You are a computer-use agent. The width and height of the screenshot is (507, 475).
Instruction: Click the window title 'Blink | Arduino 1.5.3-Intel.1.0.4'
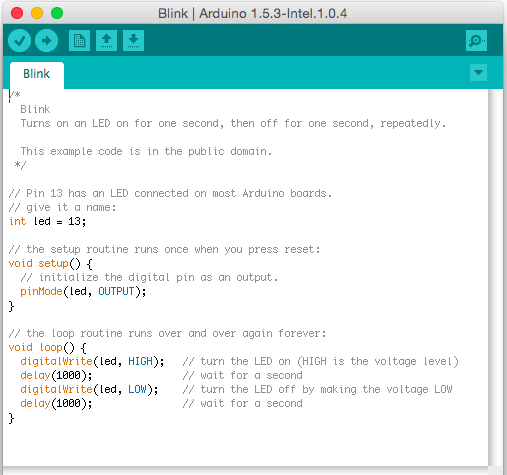[x=252, y=14]
